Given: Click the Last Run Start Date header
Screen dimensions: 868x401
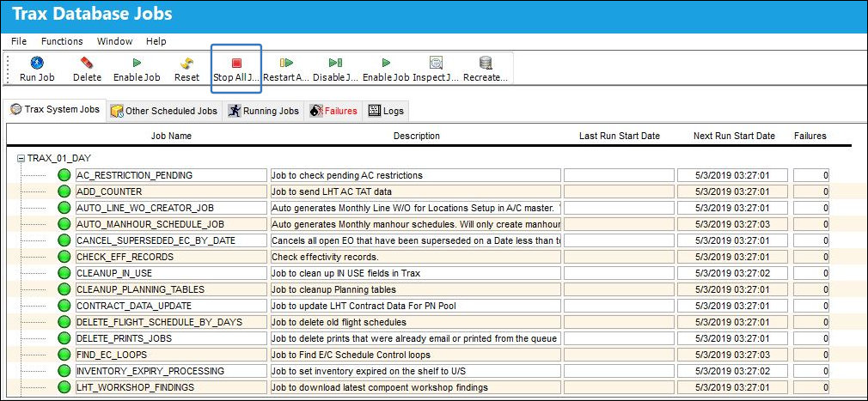Looking at the screenshot, I should (x=620, y=136).
